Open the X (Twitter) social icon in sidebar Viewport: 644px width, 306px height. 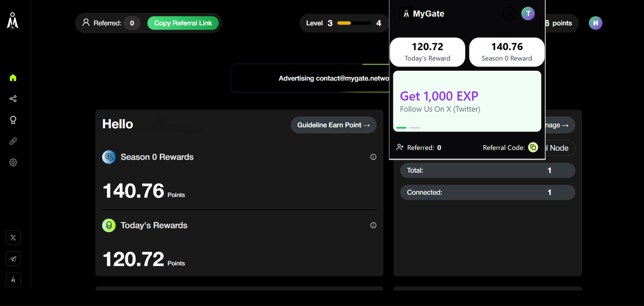point(13,237)
